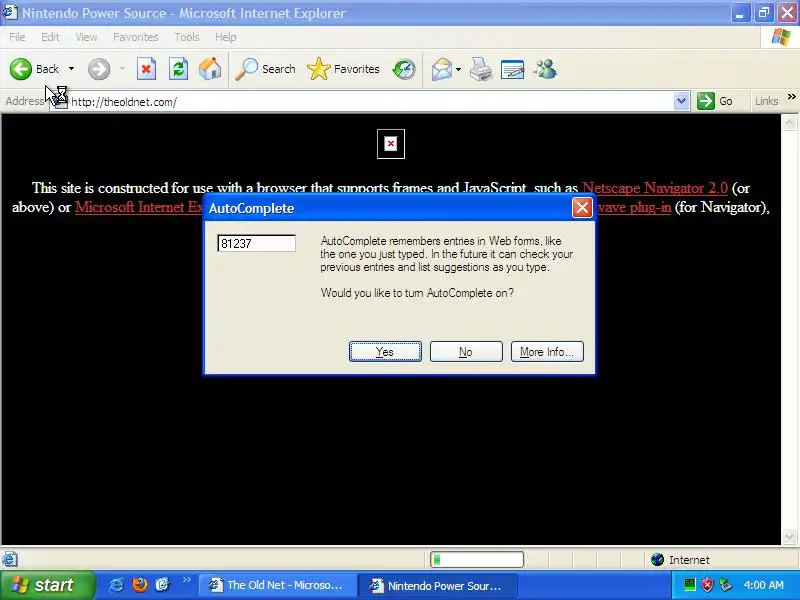
Task: Expand the Quick Launch chevron
Action: [186, 580]
